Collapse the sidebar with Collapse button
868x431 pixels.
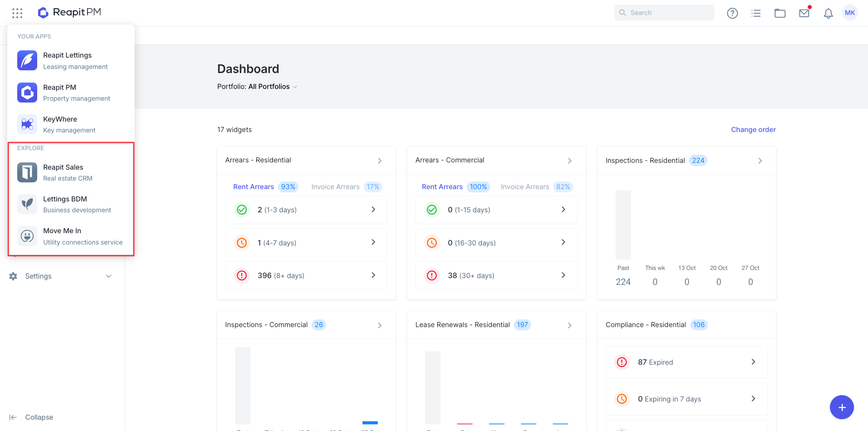[x=31, y=417]
